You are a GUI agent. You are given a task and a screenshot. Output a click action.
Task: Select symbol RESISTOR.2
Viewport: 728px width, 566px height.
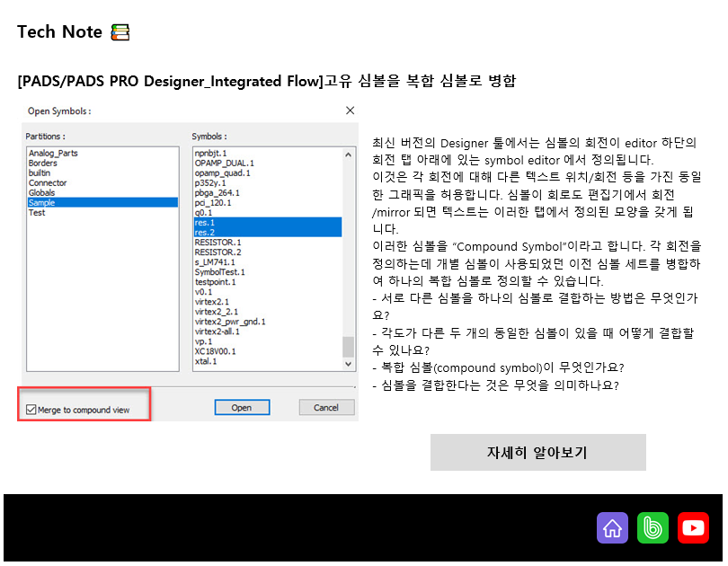[x=268, y=252]
